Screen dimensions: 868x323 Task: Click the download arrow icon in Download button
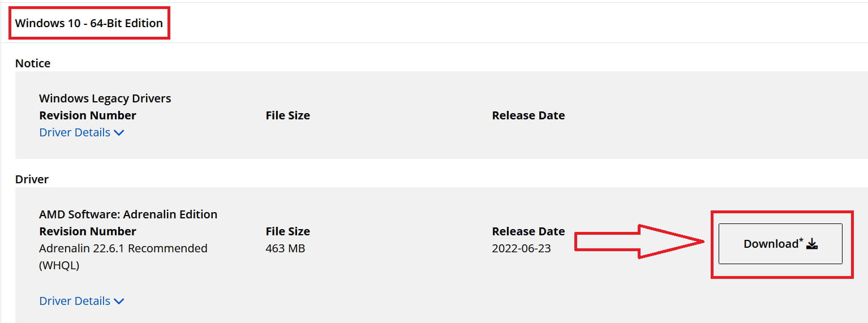click(812, 244)
